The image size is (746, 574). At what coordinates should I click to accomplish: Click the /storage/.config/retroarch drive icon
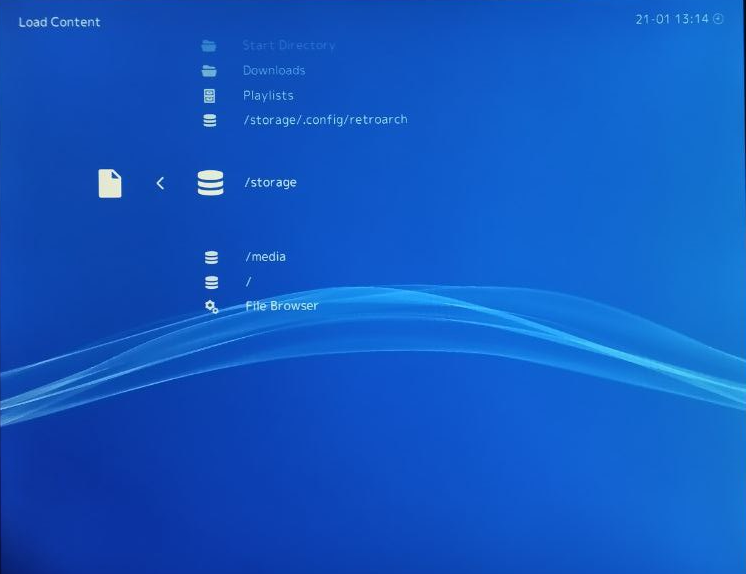(210, 120)
